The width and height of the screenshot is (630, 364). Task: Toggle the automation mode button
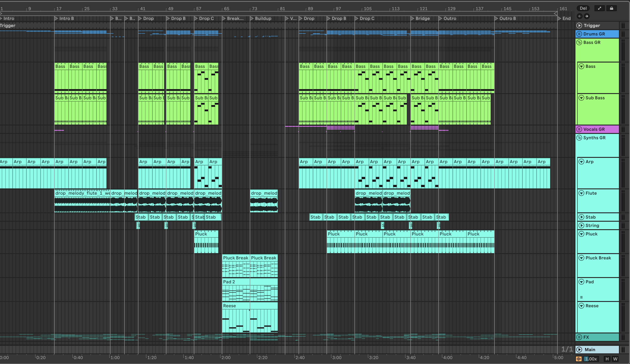coord(600,8)
